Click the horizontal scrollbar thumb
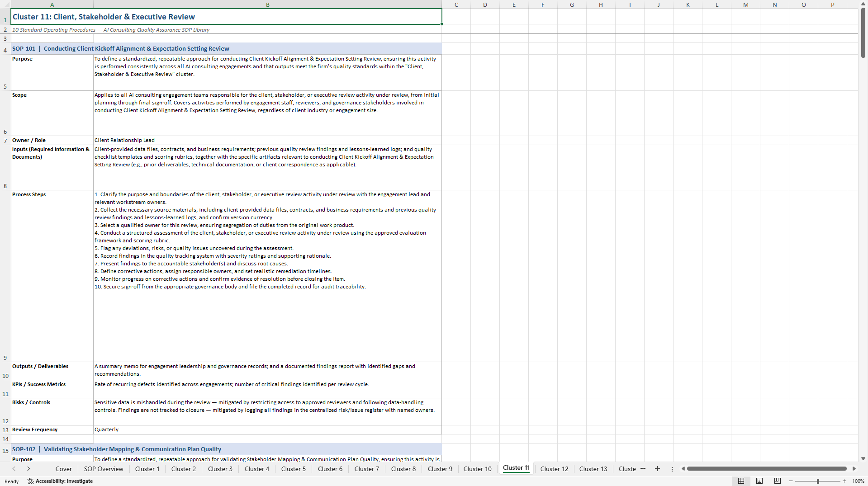 (767, 469)
